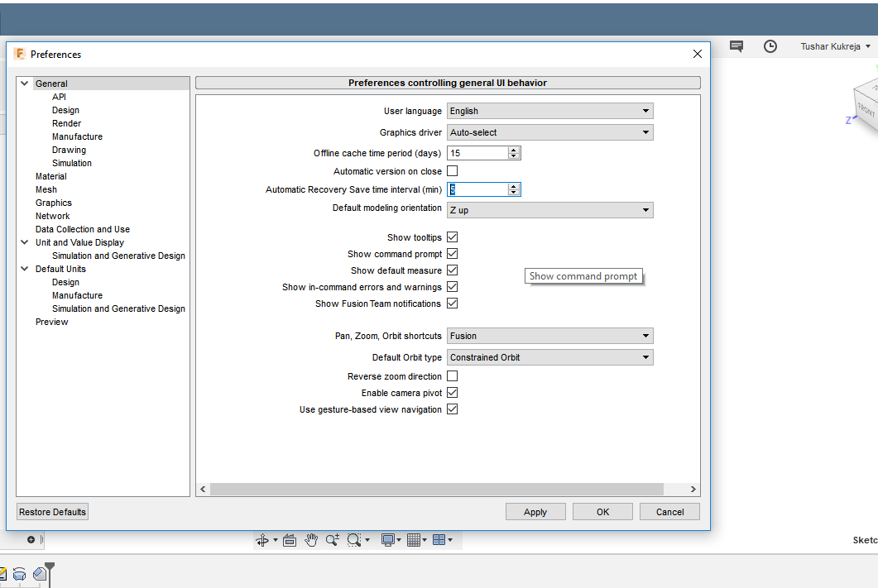Decrease Automatic Recovery Save interval
The height and width of the screenshot is (588, 878).
point(513,193)
